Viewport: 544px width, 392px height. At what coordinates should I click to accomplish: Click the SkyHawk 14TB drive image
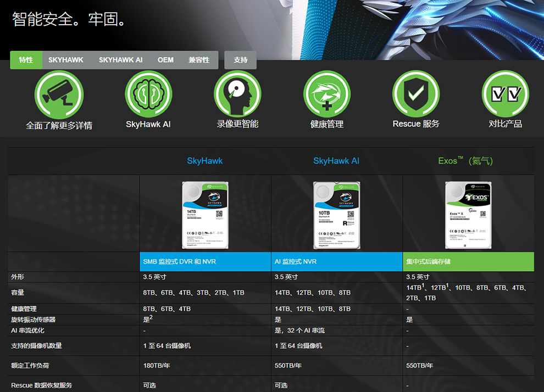click(206, 215)
